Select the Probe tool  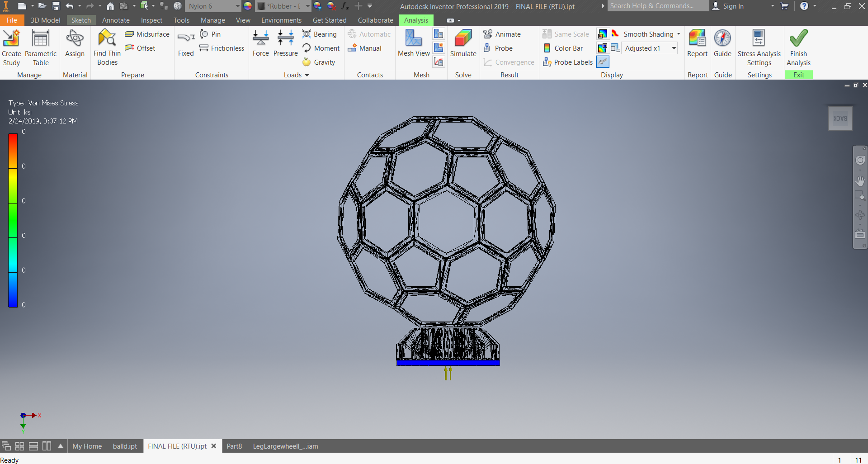coord(498,48)
